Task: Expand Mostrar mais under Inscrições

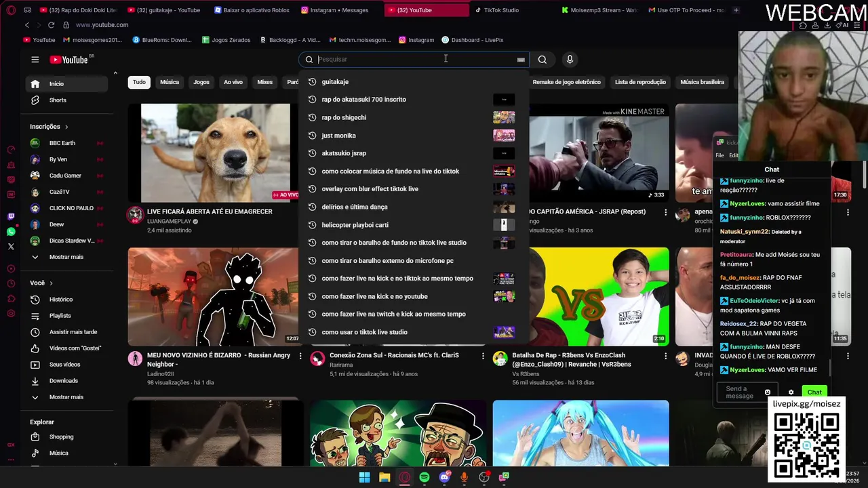Action: tap(66, 258)
